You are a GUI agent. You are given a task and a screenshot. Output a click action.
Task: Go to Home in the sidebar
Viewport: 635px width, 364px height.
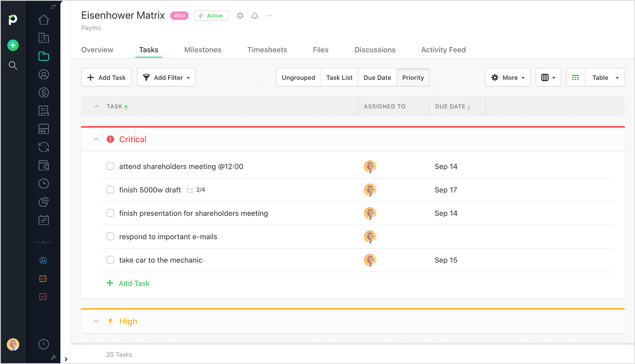43,20
